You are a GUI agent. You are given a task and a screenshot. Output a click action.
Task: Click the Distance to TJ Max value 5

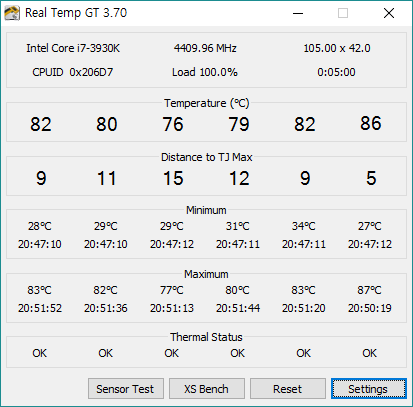pyautogui.click(x=371, y=178)
